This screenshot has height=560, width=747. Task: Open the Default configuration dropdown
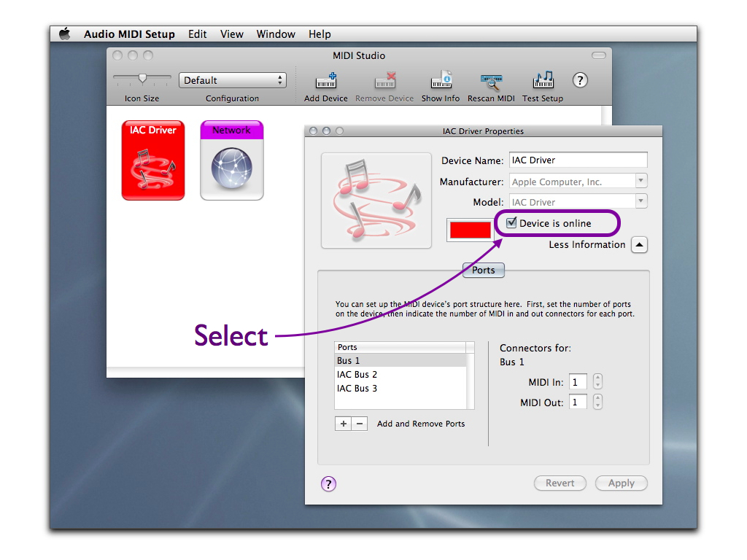233,80
